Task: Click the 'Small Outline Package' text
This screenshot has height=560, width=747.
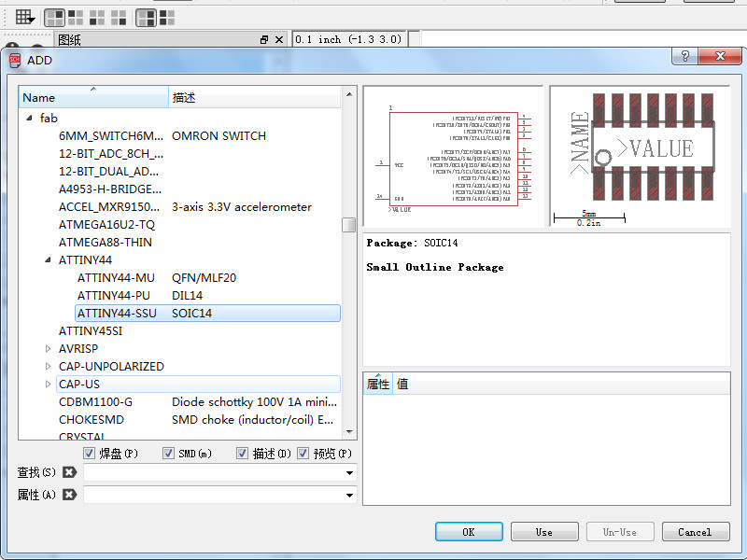Action: pos(434,267)
